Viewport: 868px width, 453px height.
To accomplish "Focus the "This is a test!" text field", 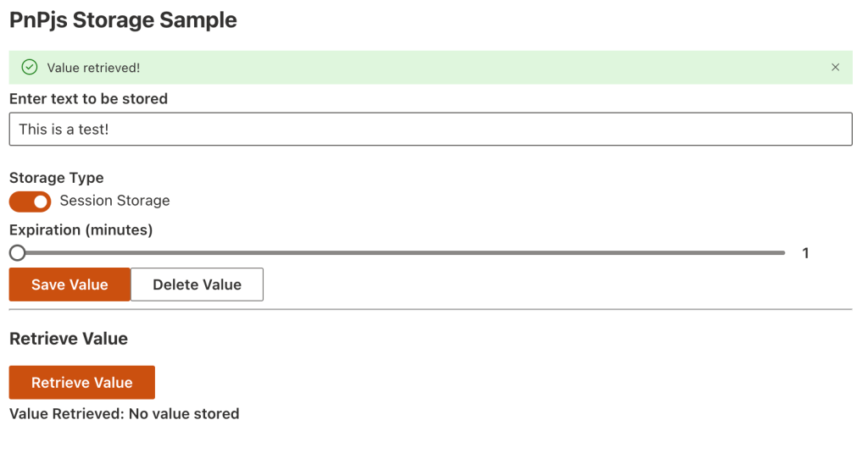I will click(430, 130).
